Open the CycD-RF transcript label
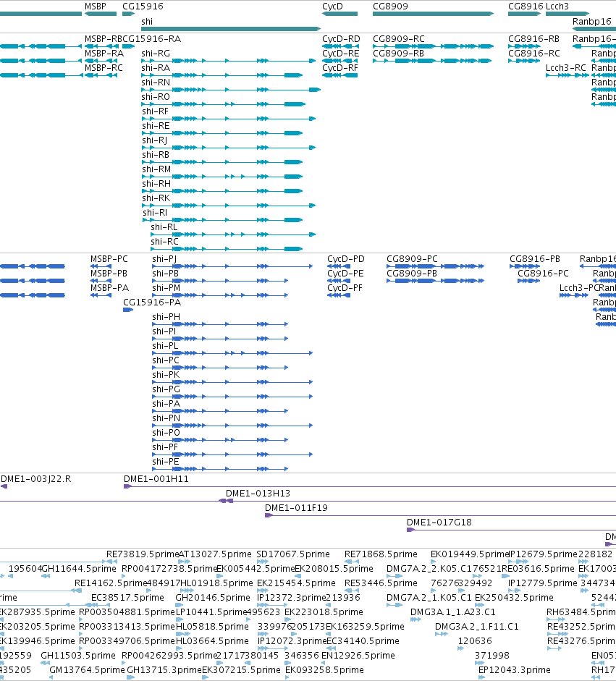Screen dimensions: 616x681 (x=340, y=68)
